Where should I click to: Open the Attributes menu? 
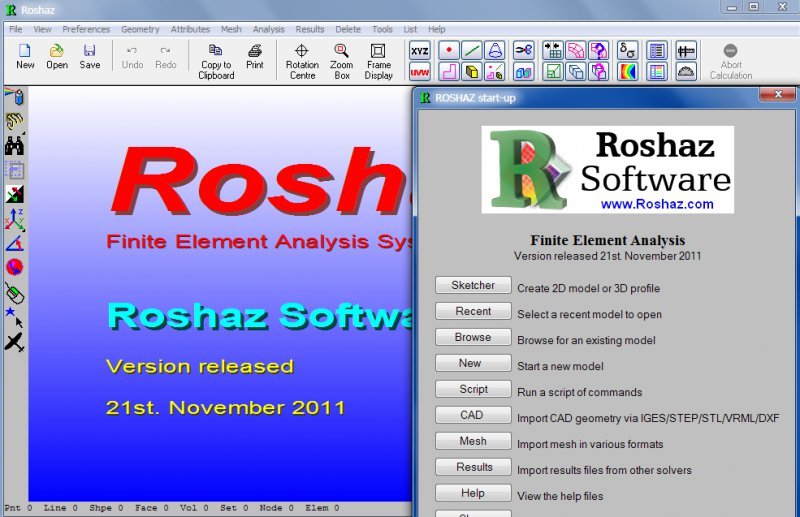pos(190,29)
